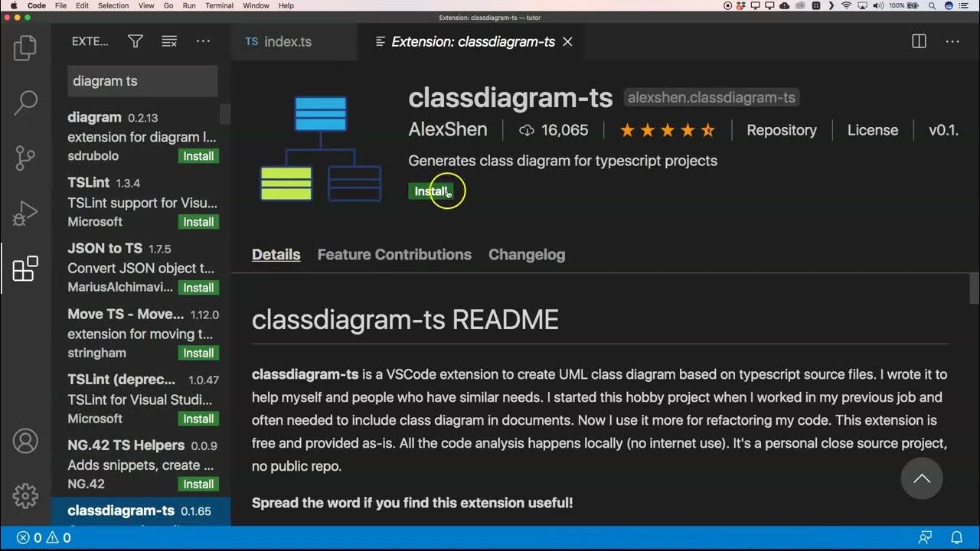Split the editor to the right

pyautogui.click(x=920, y=41)
